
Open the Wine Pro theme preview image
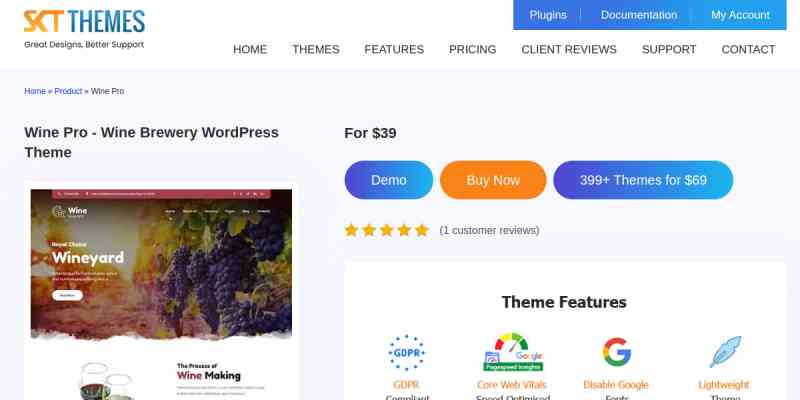point(161,290)
